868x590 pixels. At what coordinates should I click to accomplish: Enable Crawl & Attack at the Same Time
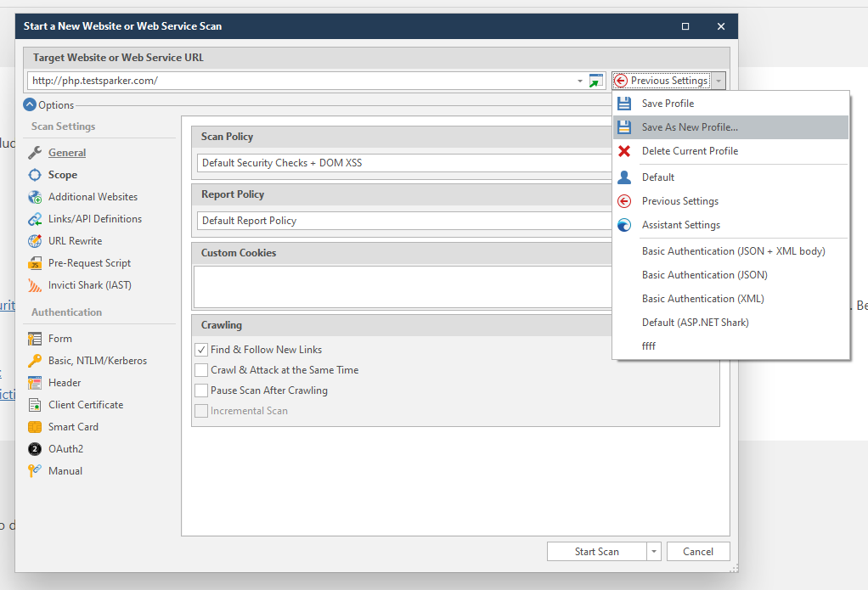point(201,369)
